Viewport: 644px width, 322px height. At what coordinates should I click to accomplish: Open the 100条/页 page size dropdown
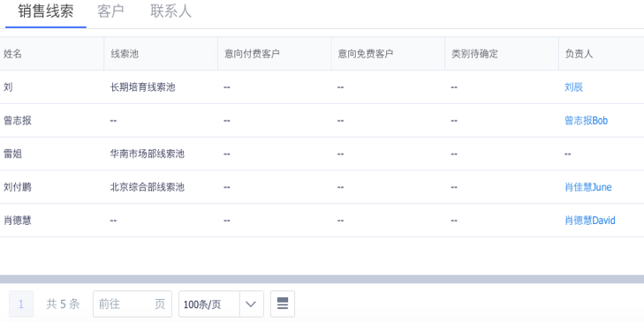tap(221, 304)
